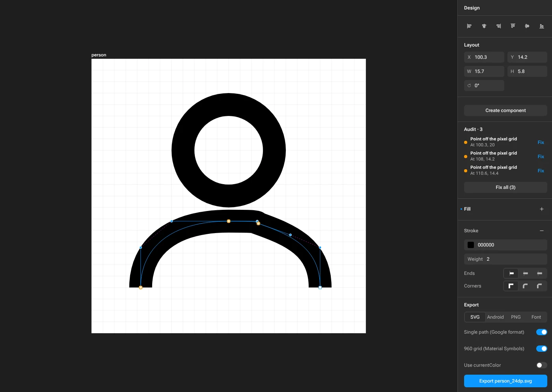Open the black stroke color swatch
The height and width of the screenshot is (392, 552).
(x=471, y=245)
